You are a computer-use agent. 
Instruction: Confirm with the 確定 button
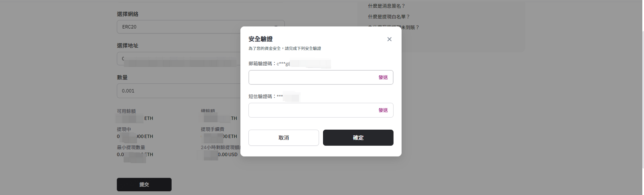tap(358, 138)
